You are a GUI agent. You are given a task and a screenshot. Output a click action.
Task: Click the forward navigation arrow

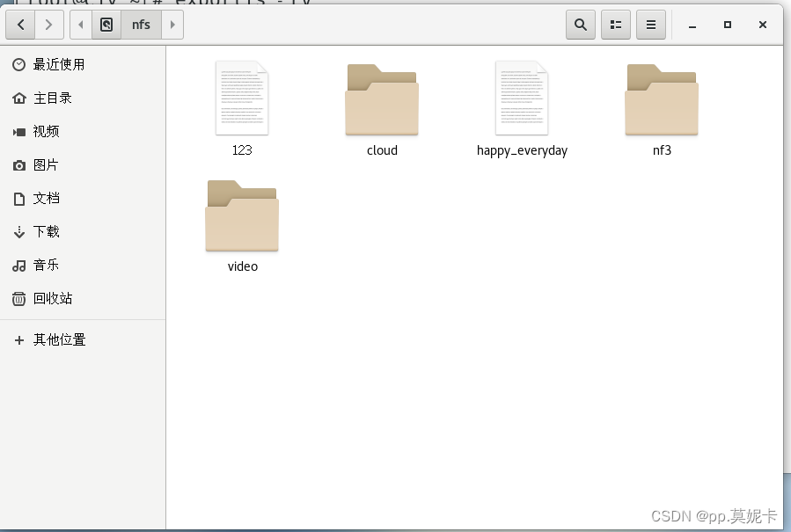[x=49, y=25]
